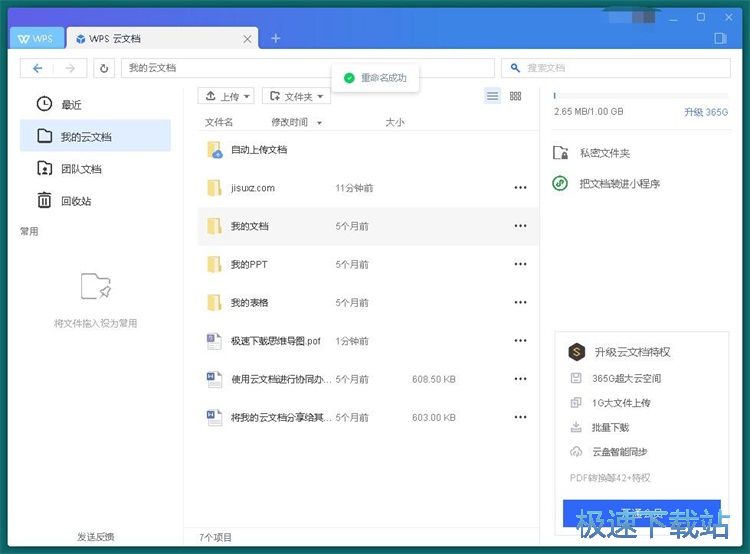The height and width of the screenshot is (554, 750).
Task: Switch to grid thumbnail view
Action: 515,96
